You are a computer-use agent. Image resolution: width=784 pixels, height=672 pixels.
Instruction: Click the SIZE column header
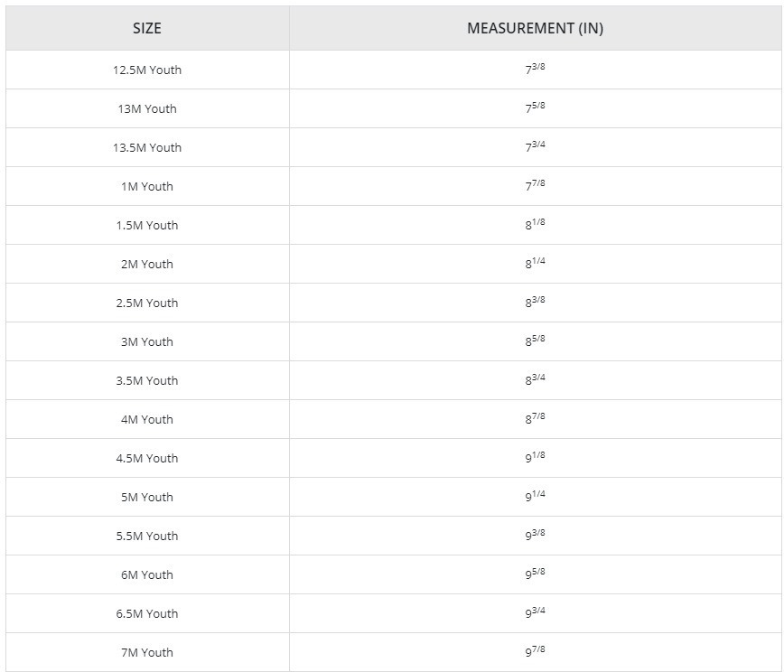(x=147, y=28)
